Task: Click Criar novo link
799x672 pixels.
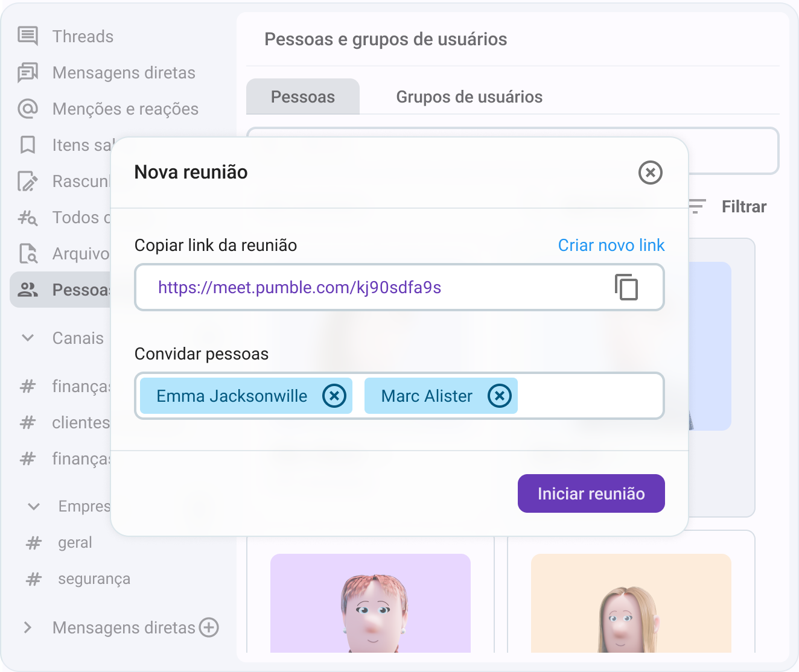Action: point(611,245)
